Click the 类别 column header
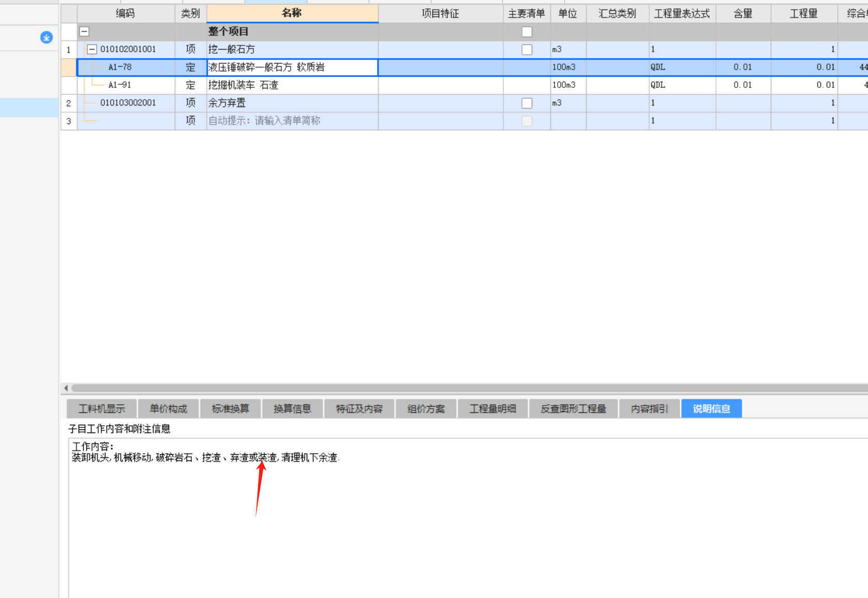This screenshot has width=868, height=598. coord(190,13)
